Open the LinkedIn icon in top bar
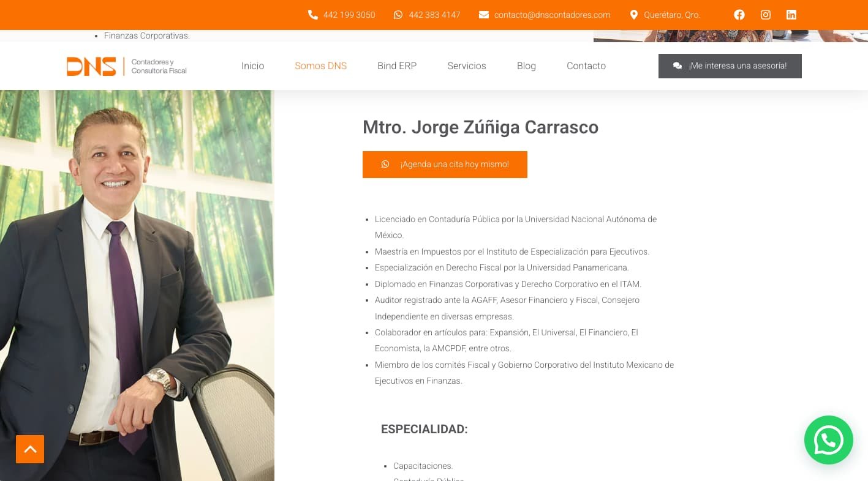This screenshot has width=868, height=481. coord(791,15)
